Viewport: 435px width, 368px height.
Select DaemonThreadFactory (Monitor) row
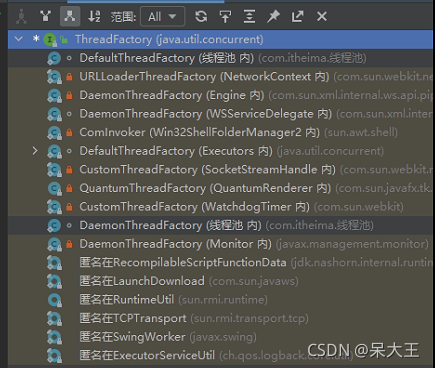coord(221,244)
